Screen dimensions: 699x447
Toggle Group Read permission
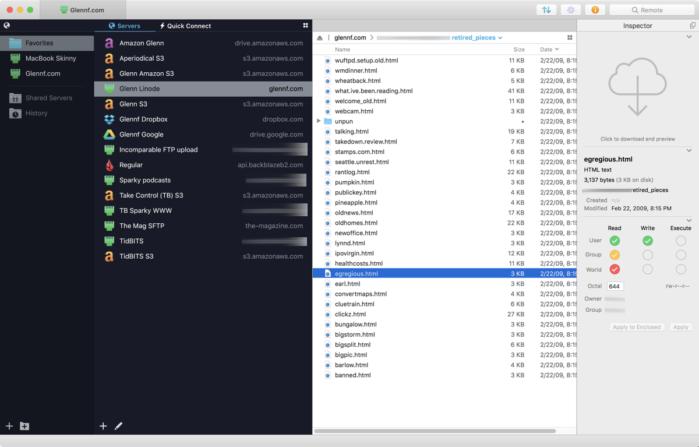pyautogui.click(x=615, y=255)
